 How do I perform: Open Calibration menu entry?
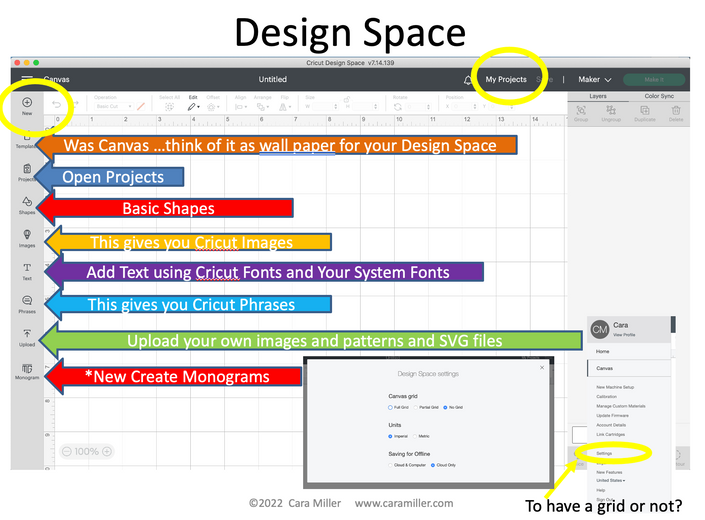click(x=606, y=396)
